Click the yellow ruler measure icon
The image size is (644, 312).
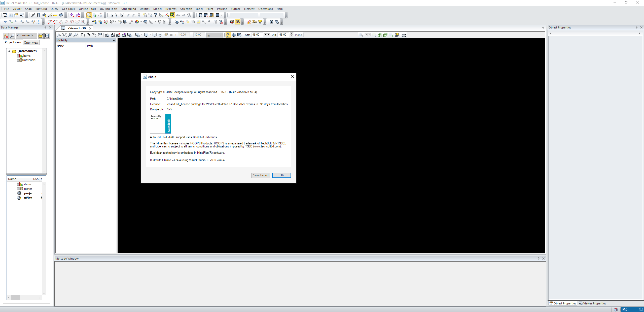(x=55, y=15)
